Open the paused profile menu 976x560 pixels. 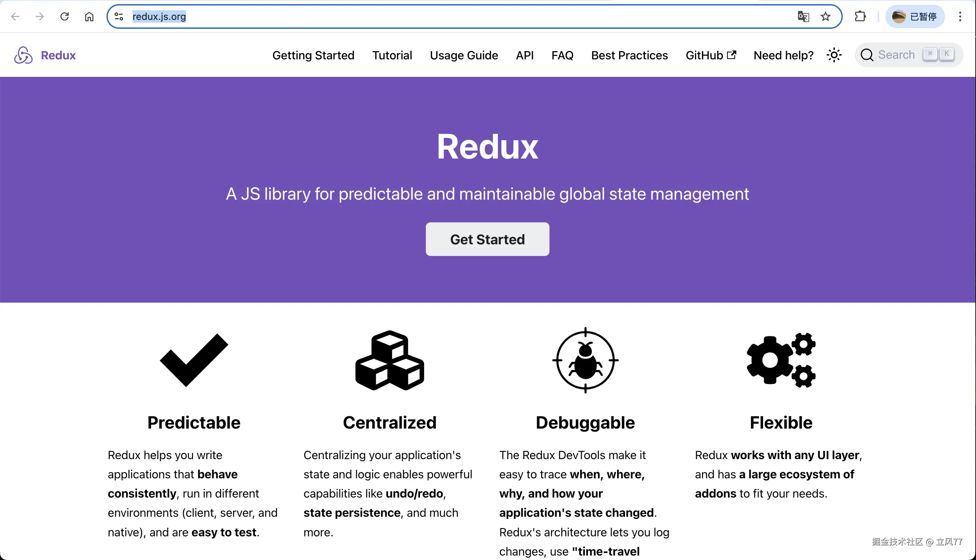tap(915, 16)
